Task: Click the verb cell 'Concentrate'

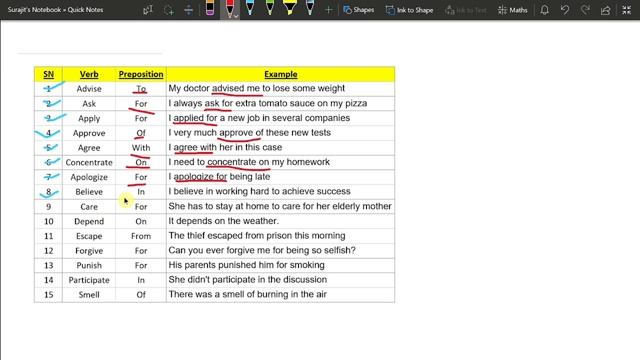Action: [x=89, y=162]
